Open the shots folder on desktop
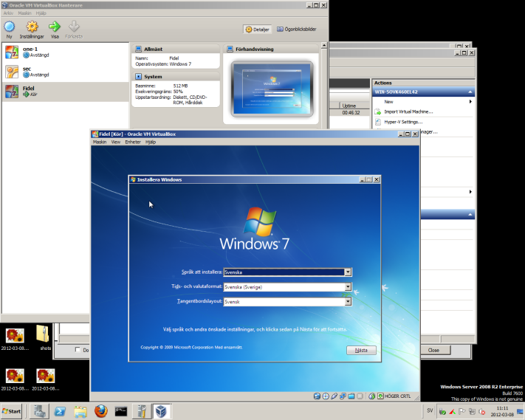Viewport: 525px width, 420px height. (46, 334)
